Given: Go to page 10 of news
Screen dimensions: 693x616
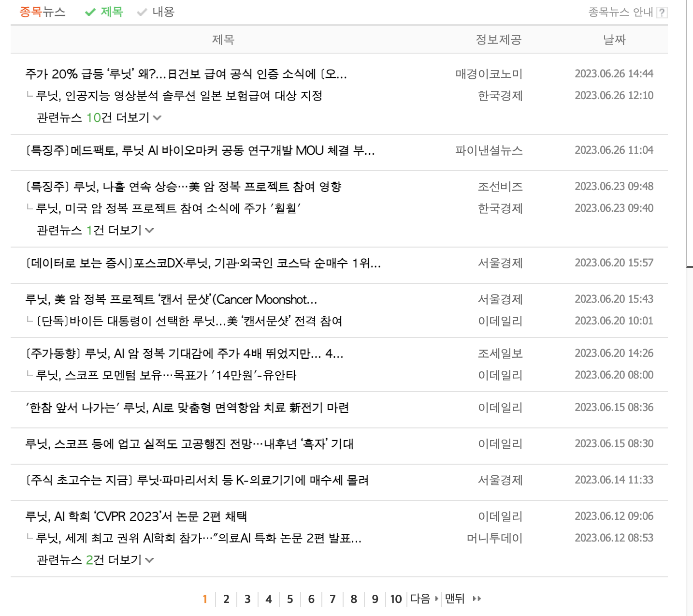Looking at the screenshot, I should point(396,599).
